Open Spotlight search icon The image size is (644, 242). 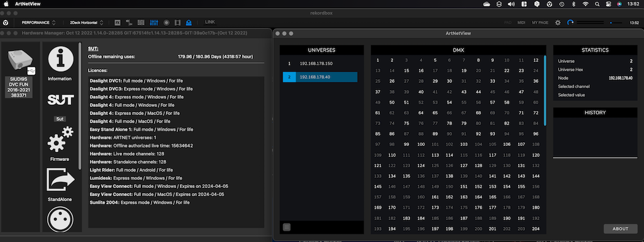pyautogui.click(x=597, y=4)
